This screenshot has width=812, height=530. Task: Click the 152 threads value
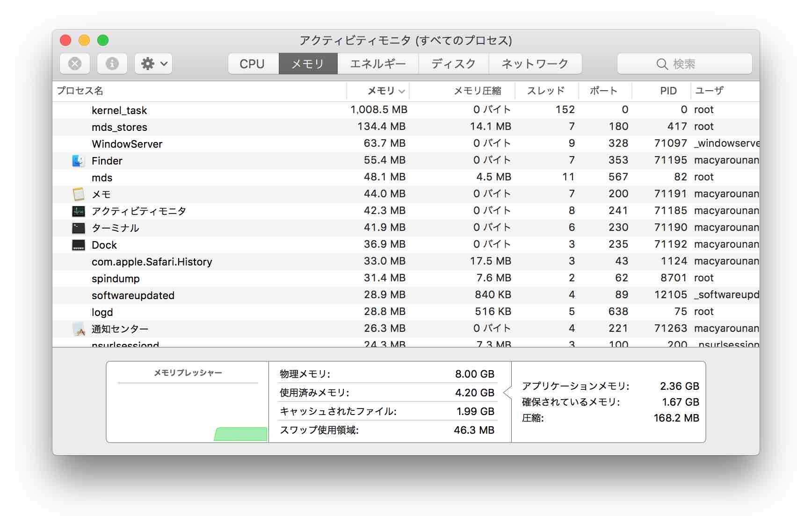pos(565,109)
